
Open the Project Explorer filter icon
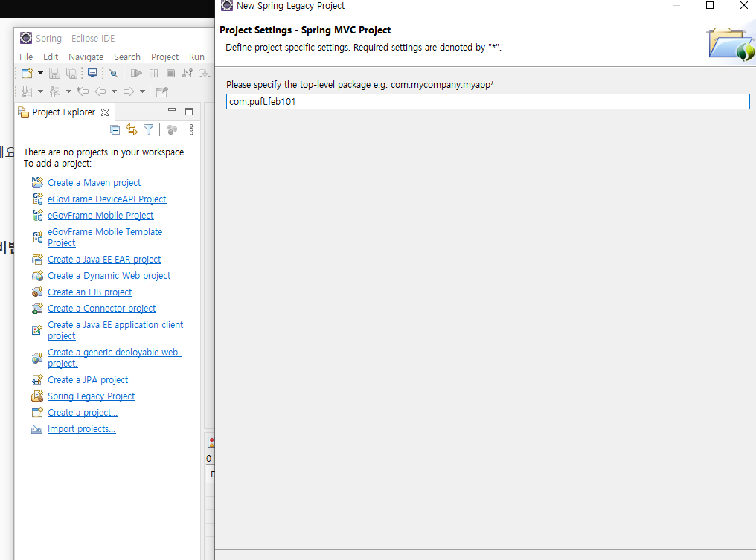149,129
